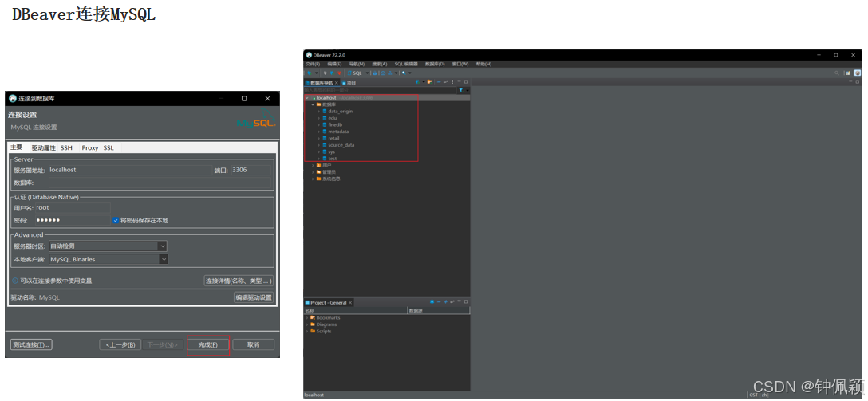Screen dimensions: 868x401
Task: Maximize the Project - General panel
Action: point(466,302)
